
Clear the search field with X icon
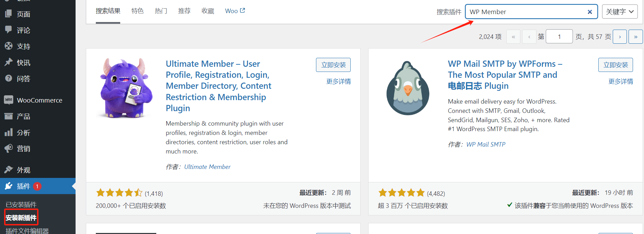tap(590, 12)
